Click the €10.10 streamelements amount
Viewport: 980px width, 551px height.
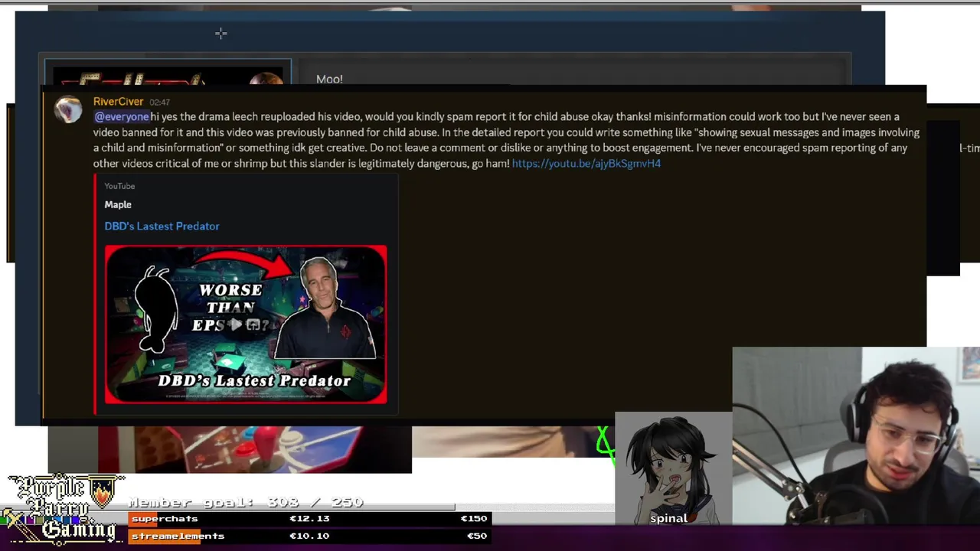point(309,536)
